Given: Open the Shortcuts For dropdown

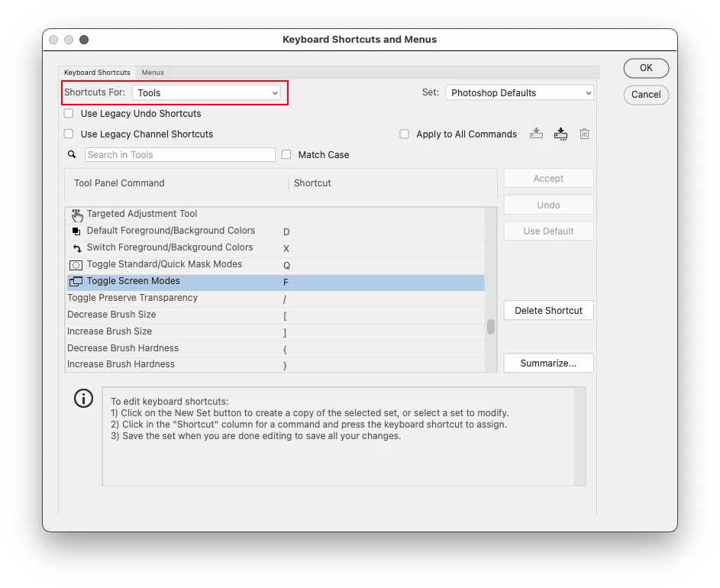Looking at the screenshot, I should pos(206,93).
